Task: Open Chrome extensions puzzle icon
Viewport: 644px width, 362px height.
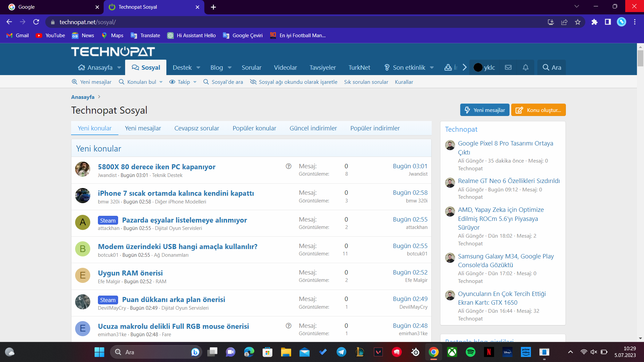Action: [594, 22]
